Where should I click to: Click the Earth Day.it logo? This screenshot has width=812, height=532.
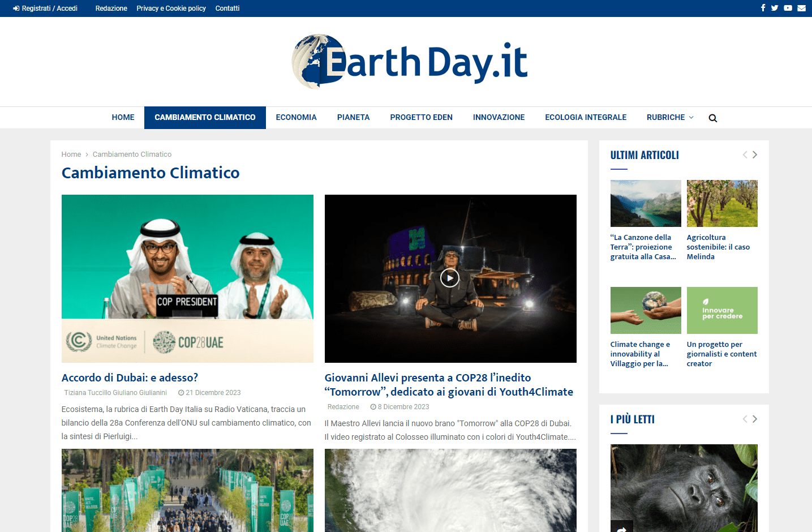pyautogui.click(x=409, y=62)
